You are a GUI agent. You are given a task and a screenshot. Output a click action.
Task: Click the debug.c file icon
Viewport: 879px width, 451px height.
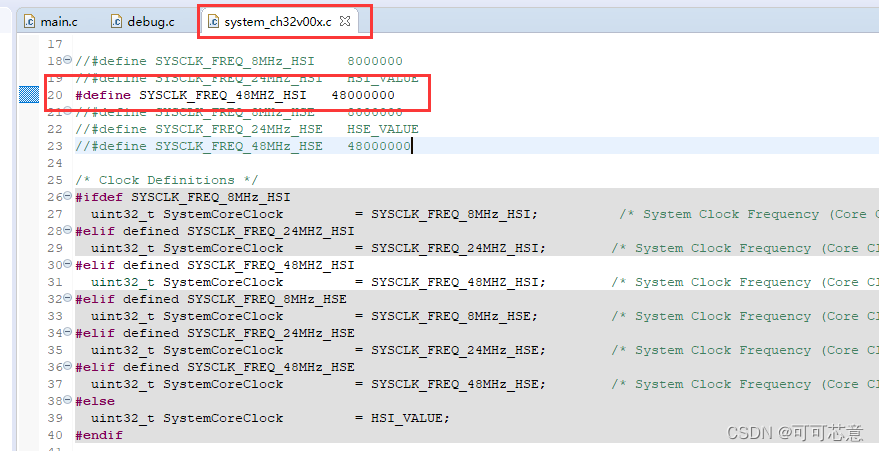(117, 22)
